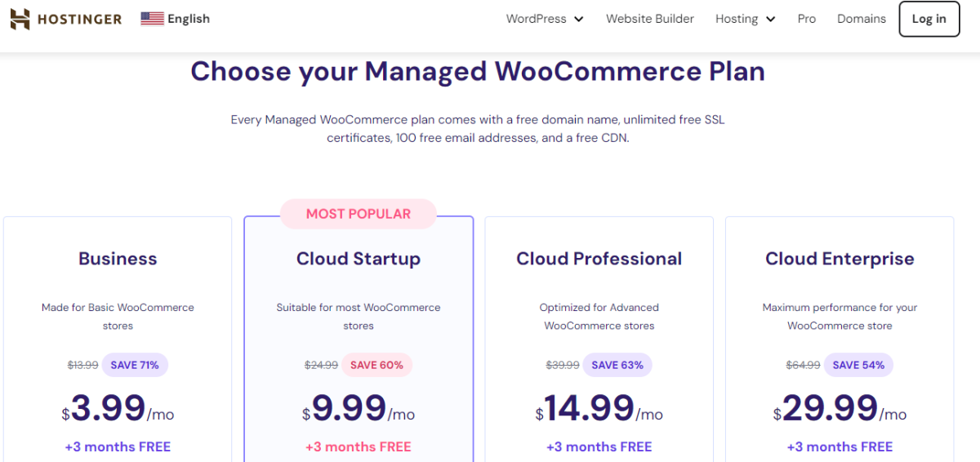Open the Hostinger logo homepage
The image size is (980, 462).
click(x=66, y=19)
